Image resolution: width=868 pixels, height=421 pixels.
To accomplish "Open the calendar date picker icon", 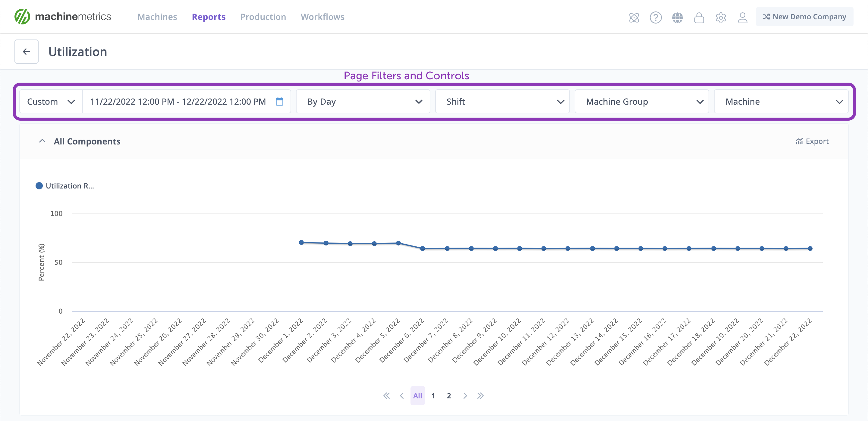I will [x=279, y=101].
